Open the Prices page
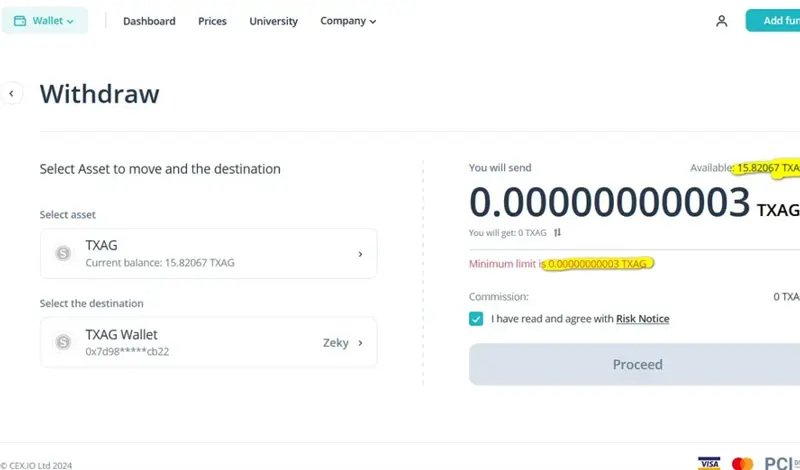Screen dimensions: 800x470 (212, 21)
